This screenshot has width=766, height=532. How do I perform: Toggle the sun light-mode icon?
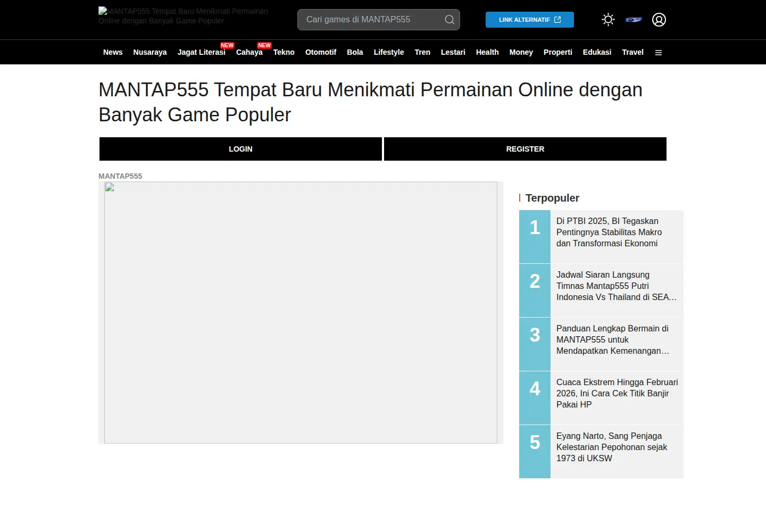pos(608,20)
